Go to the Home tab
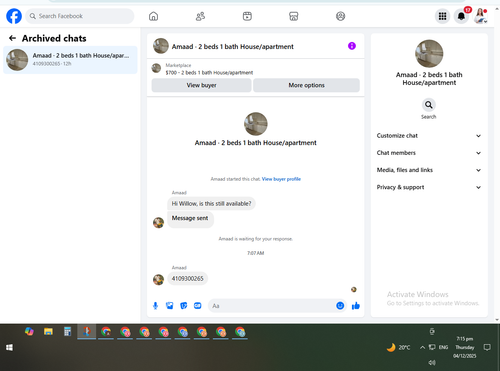This screenshot has width=500, height=371. pos(153,16)
